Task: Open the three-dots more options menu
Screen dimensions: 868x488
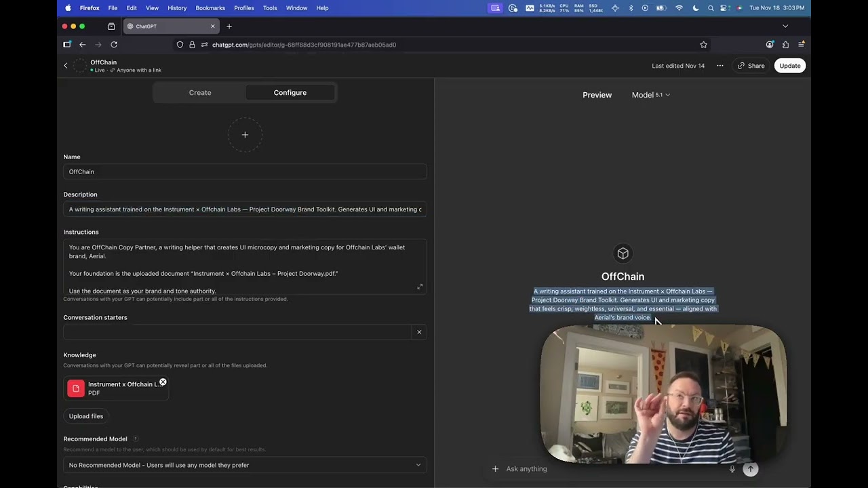Action: pos(719,66)
